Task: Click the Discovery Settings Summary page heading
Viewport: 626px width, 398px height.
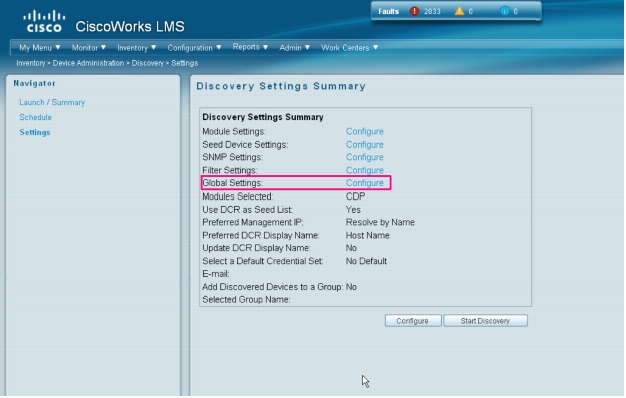Action: (281, 86)
